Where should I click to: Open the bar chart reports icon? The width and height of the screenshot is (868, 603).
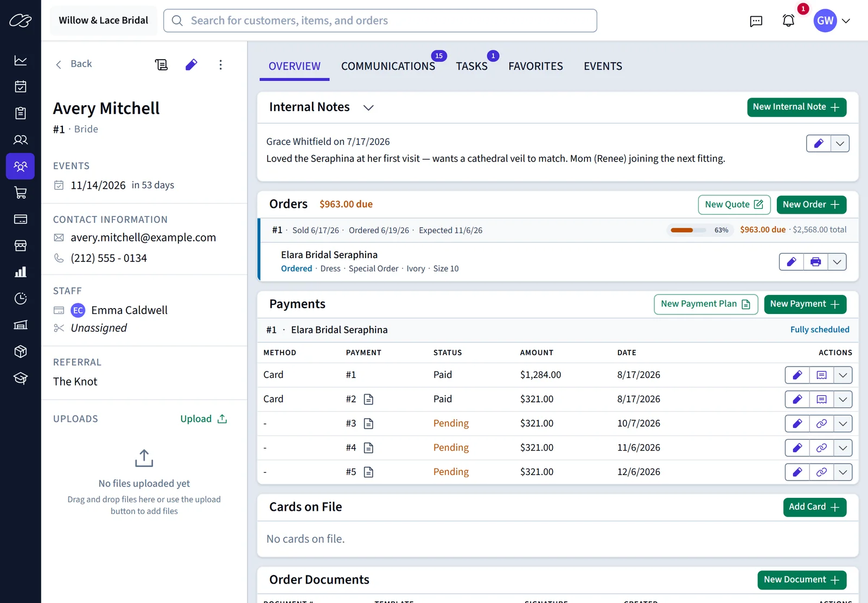(21, 272)
